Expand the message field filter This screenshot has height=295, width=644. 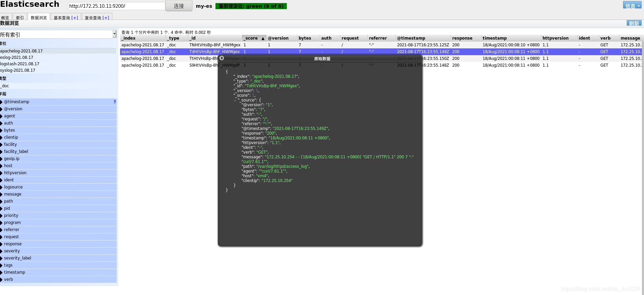point(58,194)
